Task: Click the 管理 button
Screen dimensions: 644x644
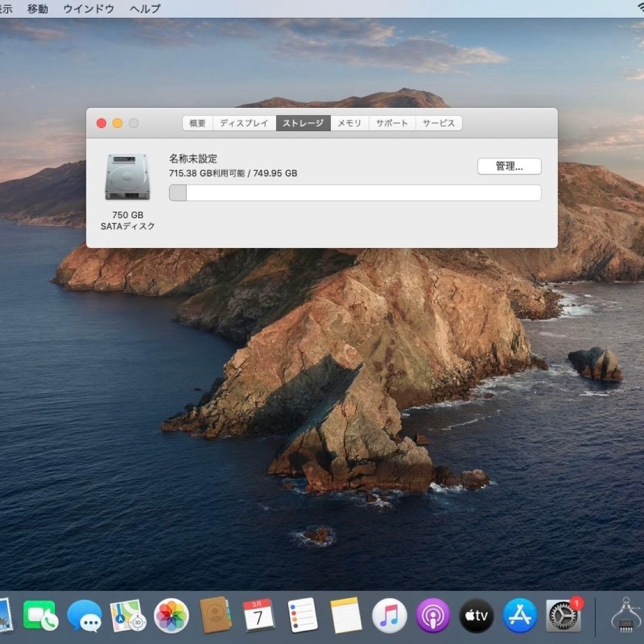Action: coord(509,166)
